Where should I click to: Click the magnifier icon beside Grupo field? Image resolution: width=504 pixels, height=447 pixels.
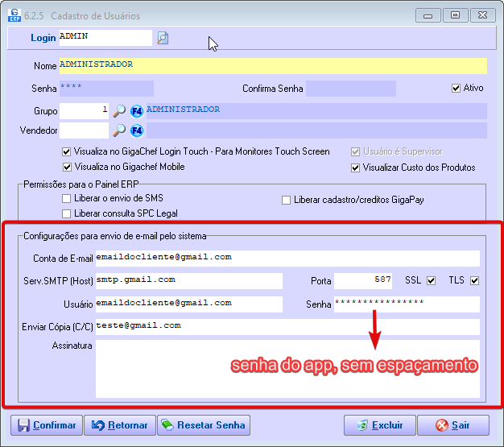tap(118, 110)
